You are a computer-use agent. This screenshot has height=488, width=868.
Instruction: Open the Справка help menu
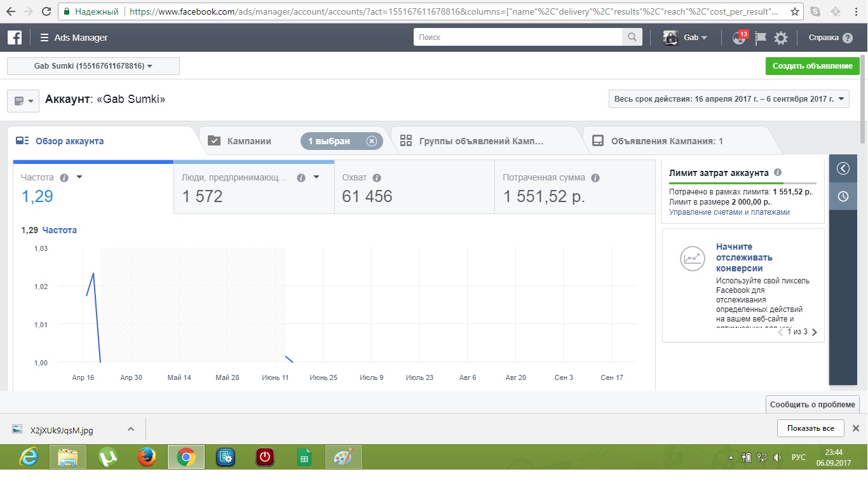point(824,37)
